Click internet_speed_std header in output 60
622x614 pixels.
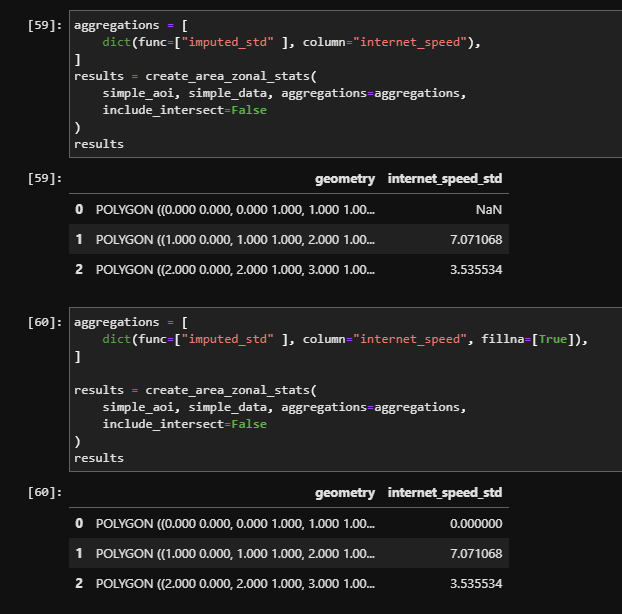pyautogui.click(x=445, y=493)
